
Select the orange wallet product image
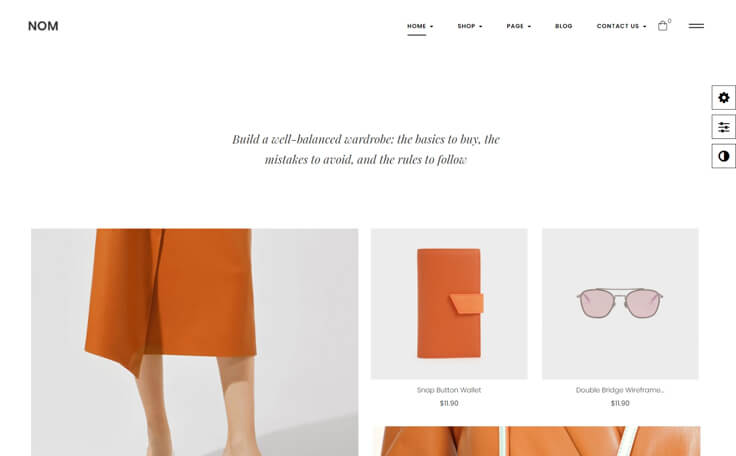coord(449,304)
